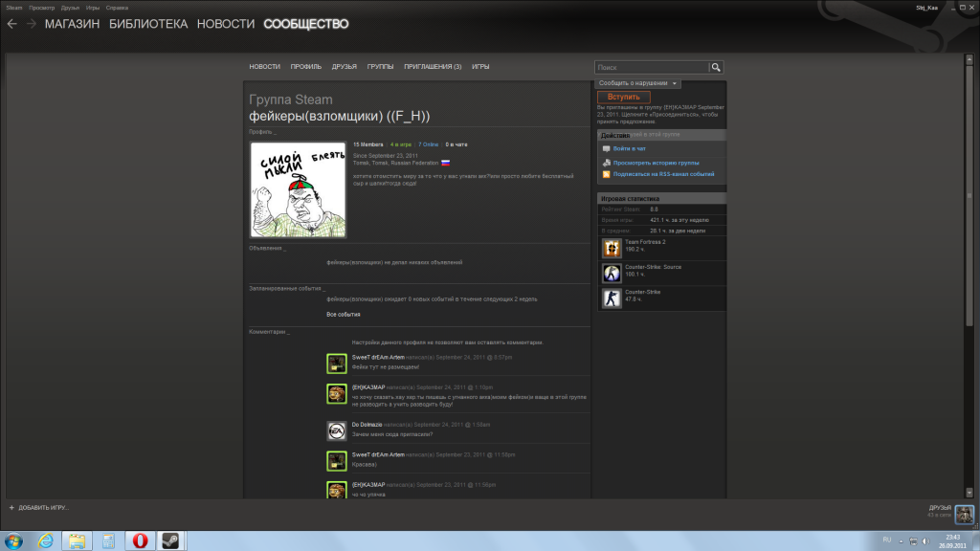
Task: Click the icon beside Просмотреть историю группы
Action: coord(606,163)
